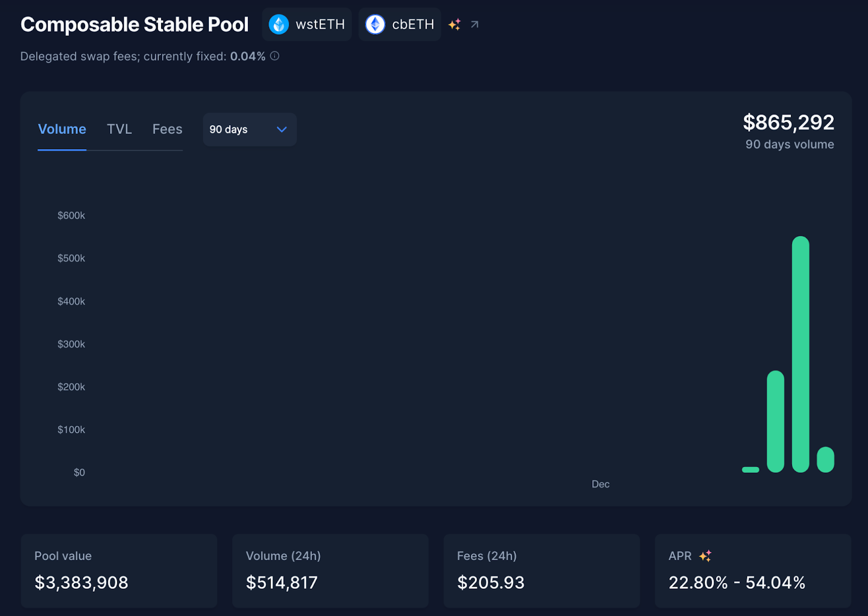Click the cbETH token icon
The image size is (868, 616).
(x=375, y=24)
